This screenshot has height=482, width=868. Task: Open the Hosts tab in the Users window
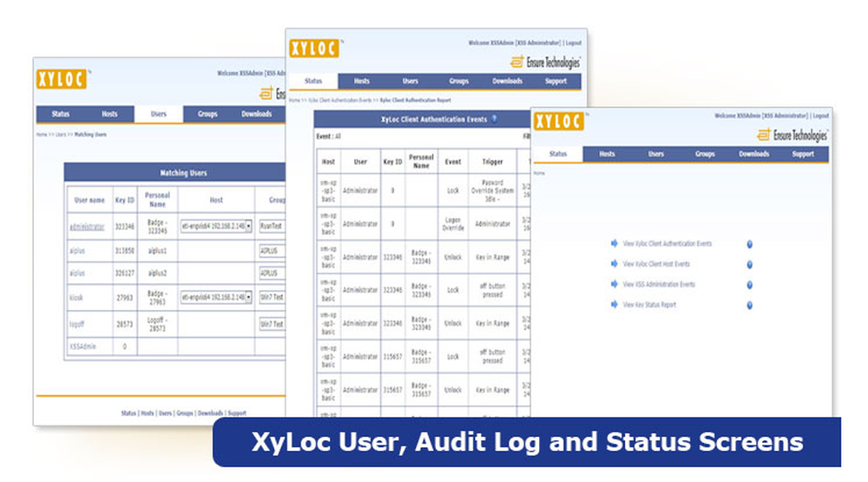pyautogui.click(x=109, y=114)
